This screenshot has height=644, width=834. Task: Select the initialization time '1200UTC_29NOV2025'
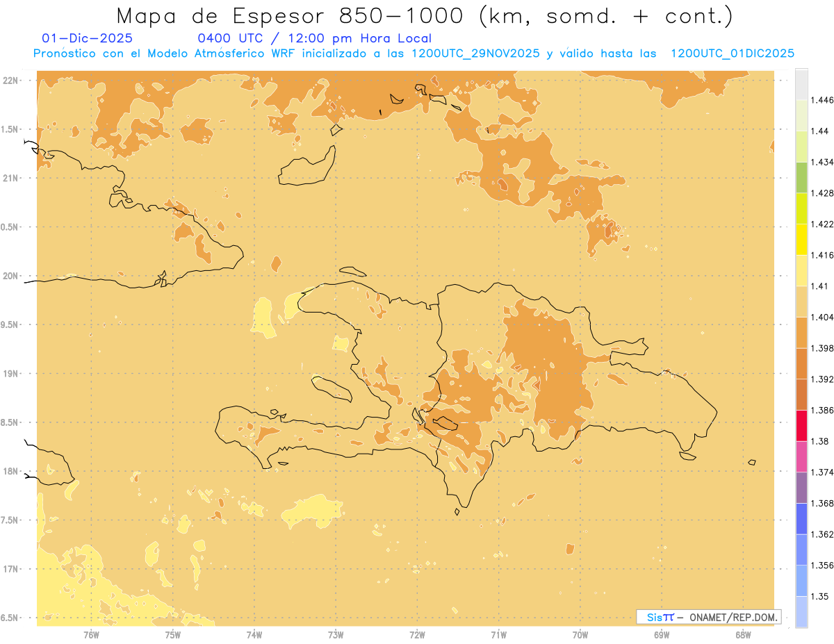click(476, 53)
